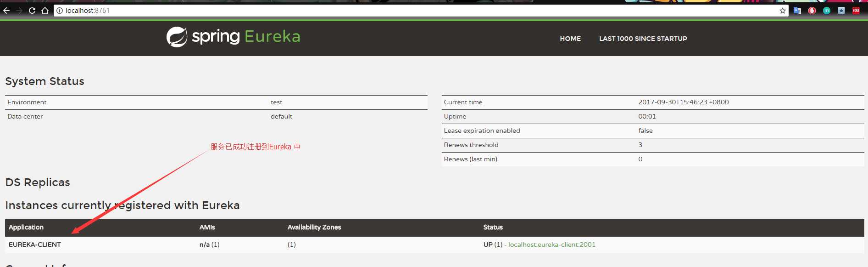Select the Renews (last min) value 0
Image resolution: width=868 pixels, height=267 pixels.
[640, 159]
